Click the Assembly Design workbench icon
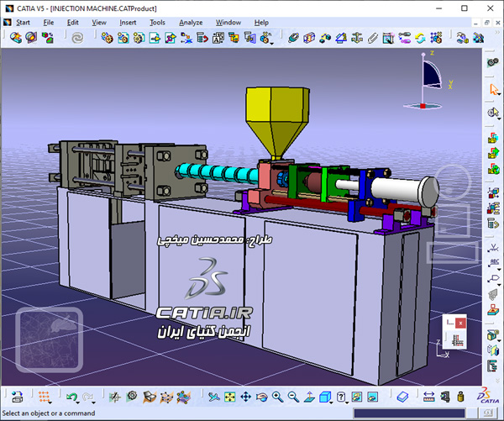 (x=493, y=62)
